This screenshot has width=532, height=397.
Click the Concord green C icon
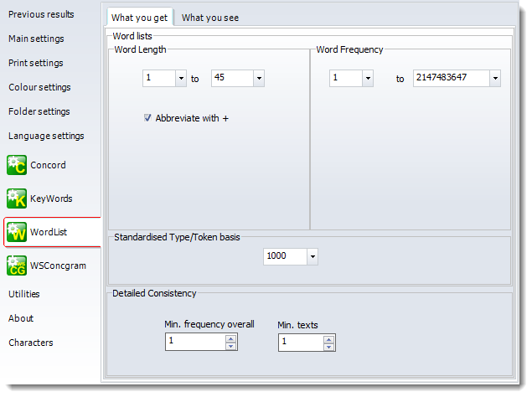click(17, 165)
